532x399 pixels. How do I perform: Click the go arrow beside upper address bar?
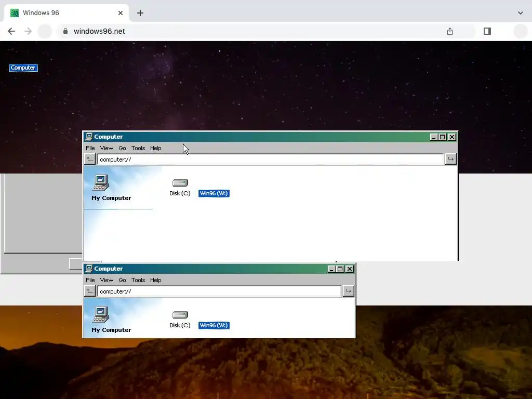tap(450, 159)
